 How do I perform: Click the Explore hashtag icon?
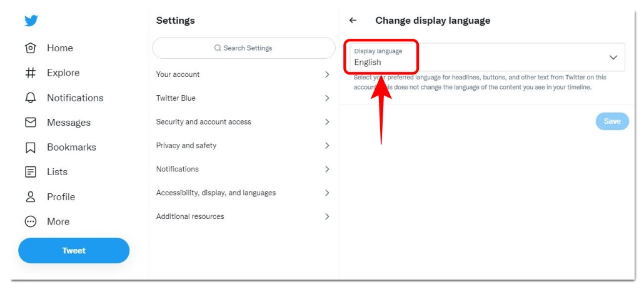click(x=30, y=73)
